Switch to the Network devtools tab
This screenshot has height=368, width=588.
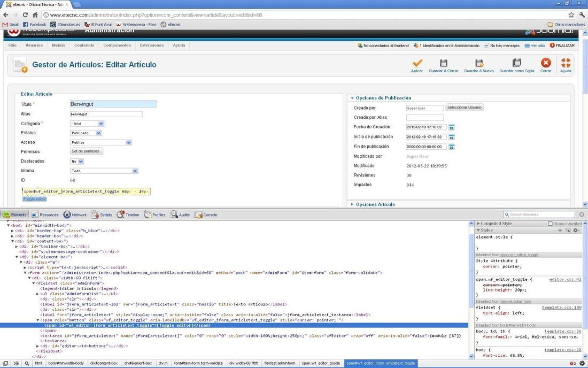click(x=75, y=215)
